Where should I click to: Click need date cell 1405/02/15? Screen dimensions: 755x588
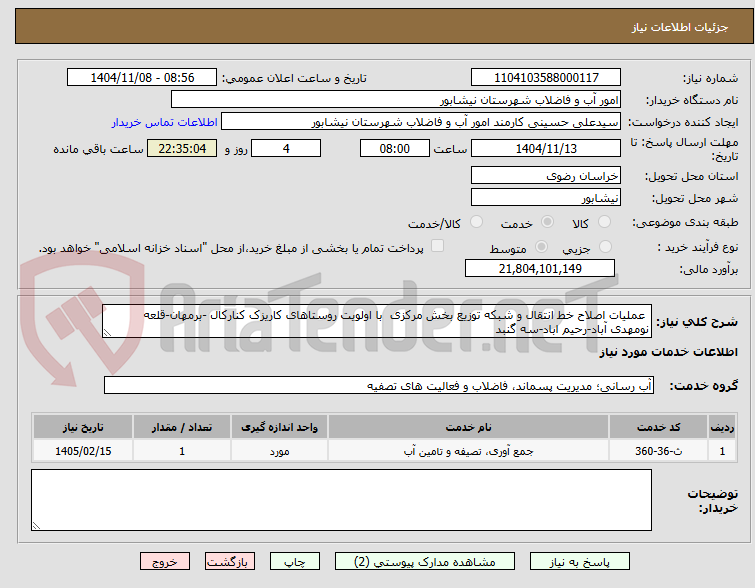point(83,451)
